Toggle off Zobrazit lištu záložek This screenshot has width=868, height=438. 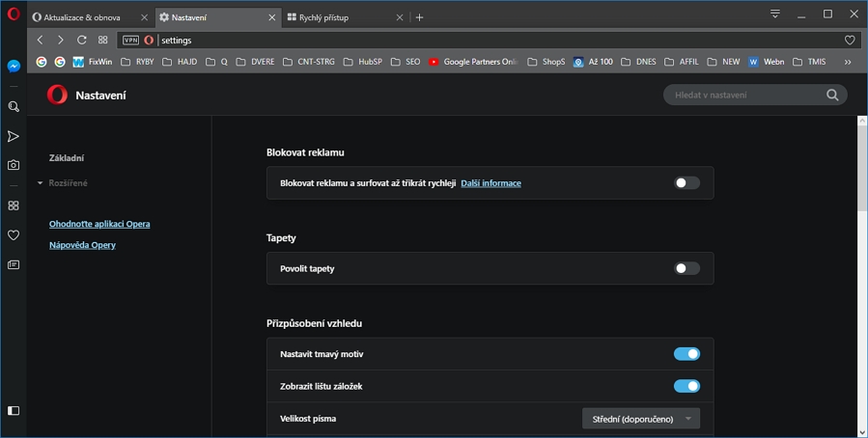pos(686,386)
